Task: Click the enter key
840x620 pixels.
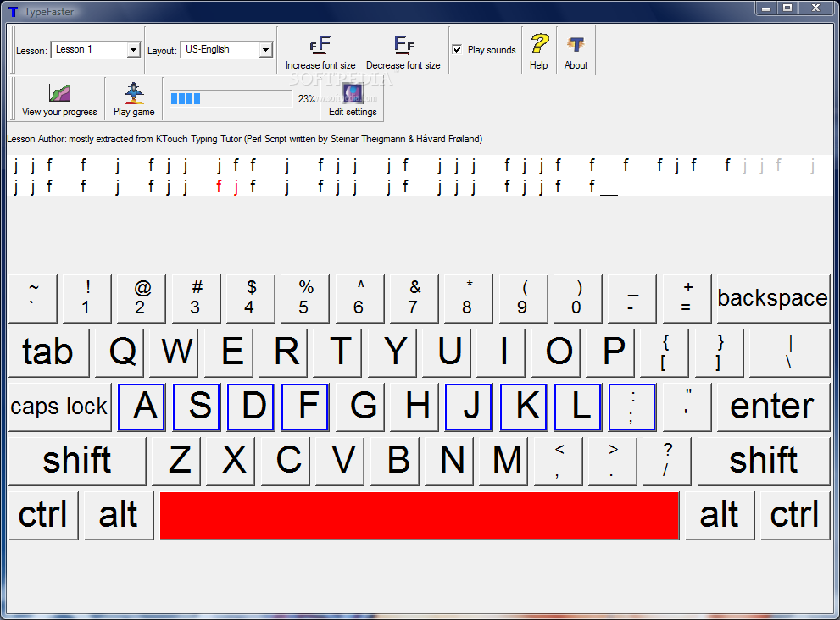Action: [773, 407]
